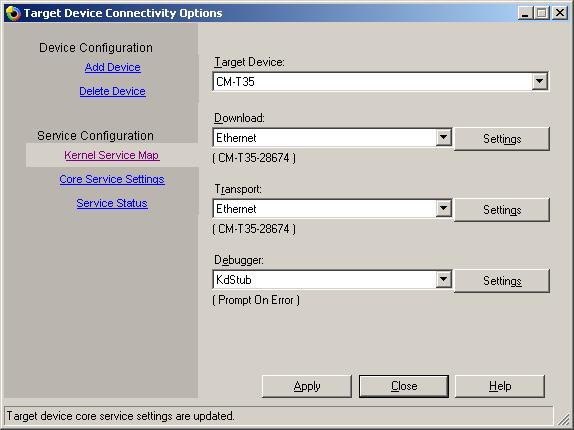574x430 pixels.
Task: Open Settings for Transport service
Action: coord(502,210)
